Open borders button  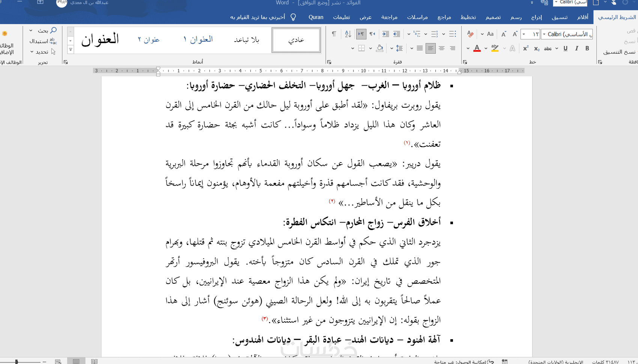(361, 48)
